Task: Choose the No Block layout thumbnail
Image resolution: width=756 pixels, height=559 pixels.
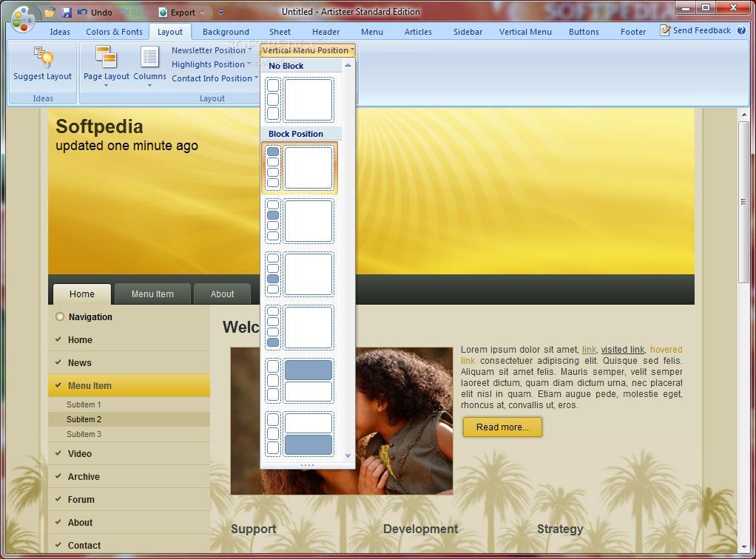Action: click(x=300, y=100)
